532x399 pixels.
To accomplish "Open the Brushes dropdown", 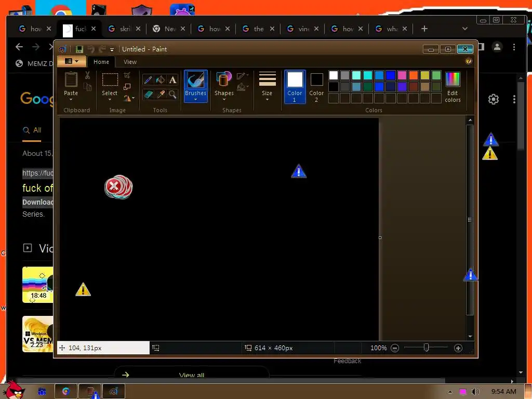I will [x=195, y=100].
